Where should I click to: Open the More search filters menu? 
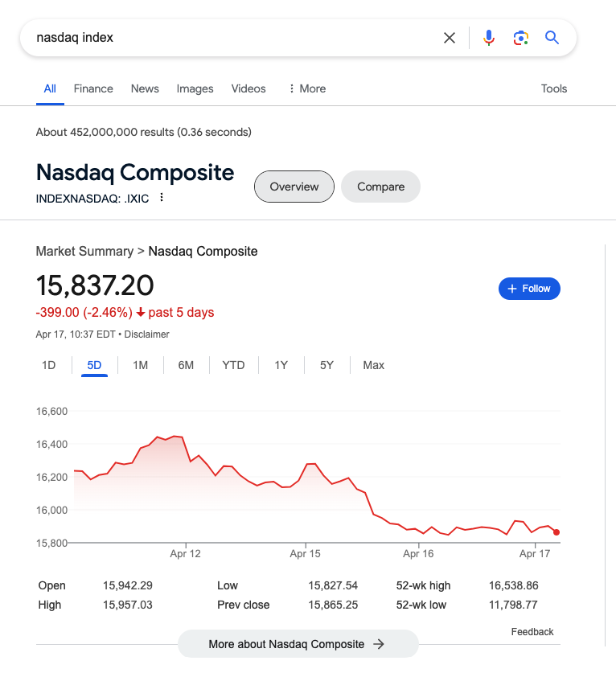(x=307, y=88)
